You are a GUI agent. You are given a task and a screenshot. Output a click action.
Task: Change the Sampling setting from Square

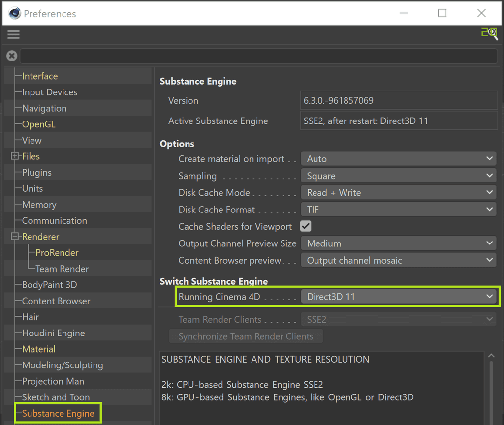(x=398, y=176)
